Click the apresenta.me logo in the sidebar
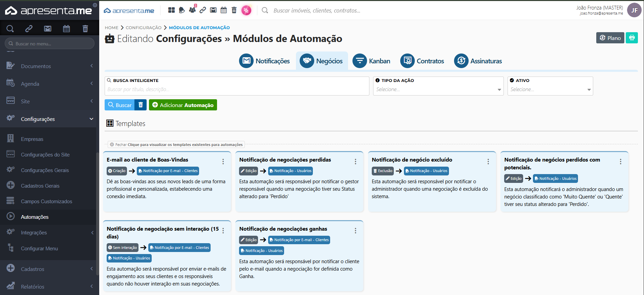 point(48,10)
